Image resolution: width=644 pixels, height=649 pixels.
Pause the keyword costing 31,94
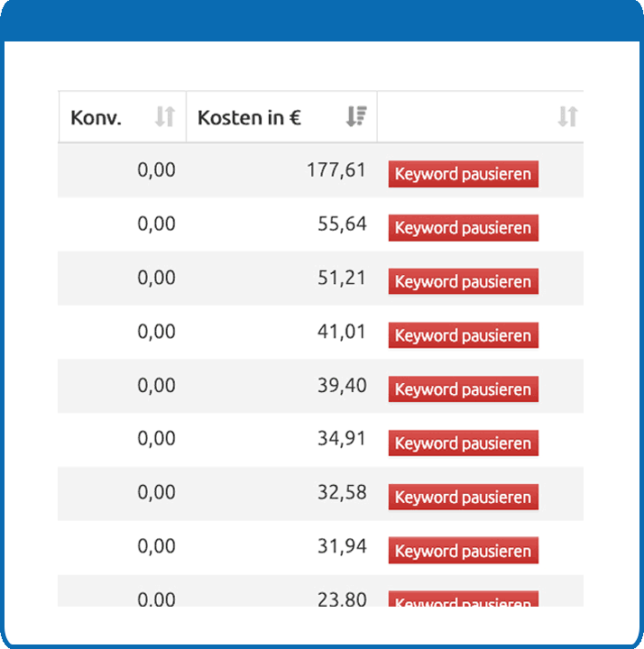click(x=464, y=551)
